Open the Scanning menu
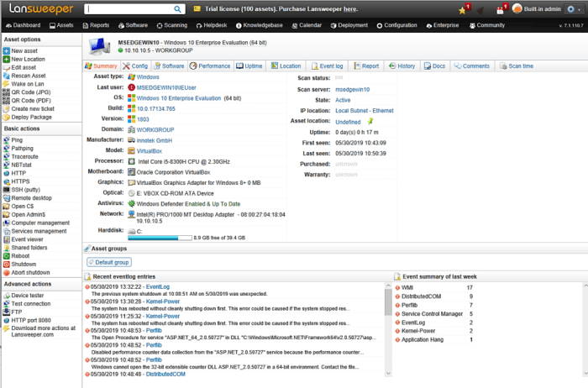Image resolution: width=588 pixels, height=388 pixels. [171, 25]
